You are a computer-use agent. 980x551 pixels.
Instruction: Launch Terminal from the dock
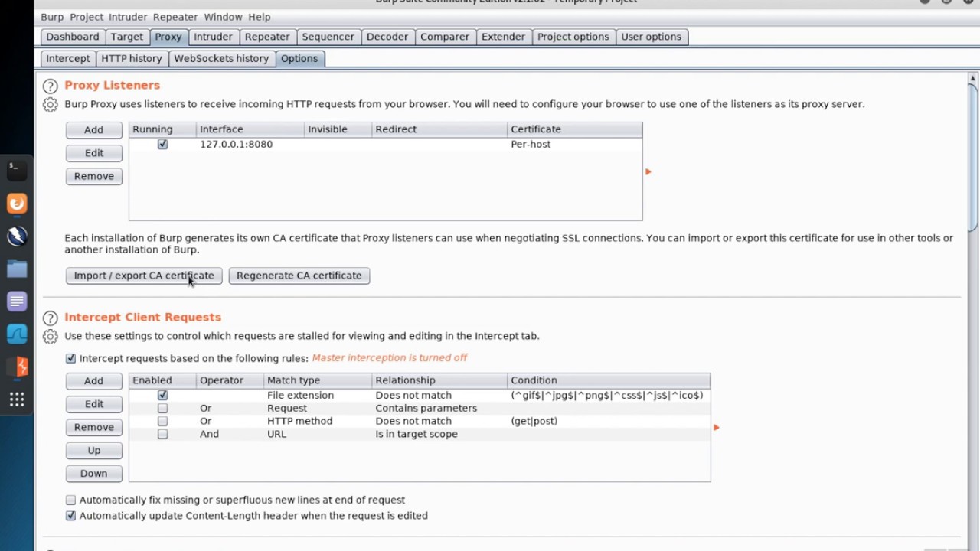pyautogui.click(x=17, y=170)
